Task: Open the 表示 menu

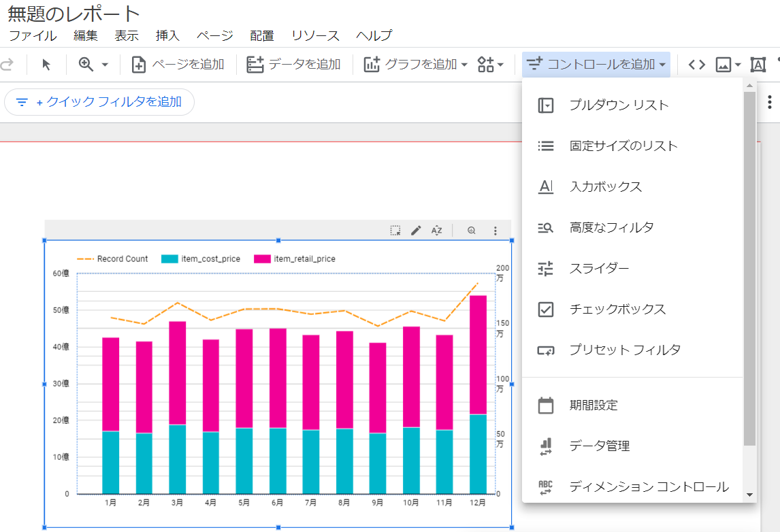Action: point(127,36)
